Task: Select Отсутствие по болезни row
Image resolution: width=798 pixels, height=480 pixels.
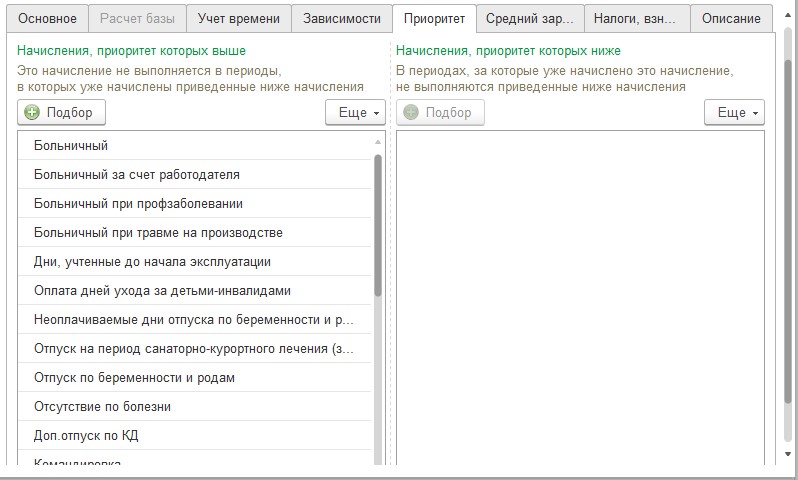Action: click(x=195, y=407)
